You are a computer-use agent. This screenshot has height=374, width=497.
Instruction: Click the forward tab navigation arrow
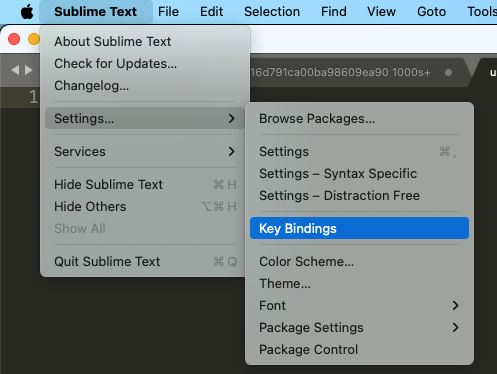click(29, 70)
